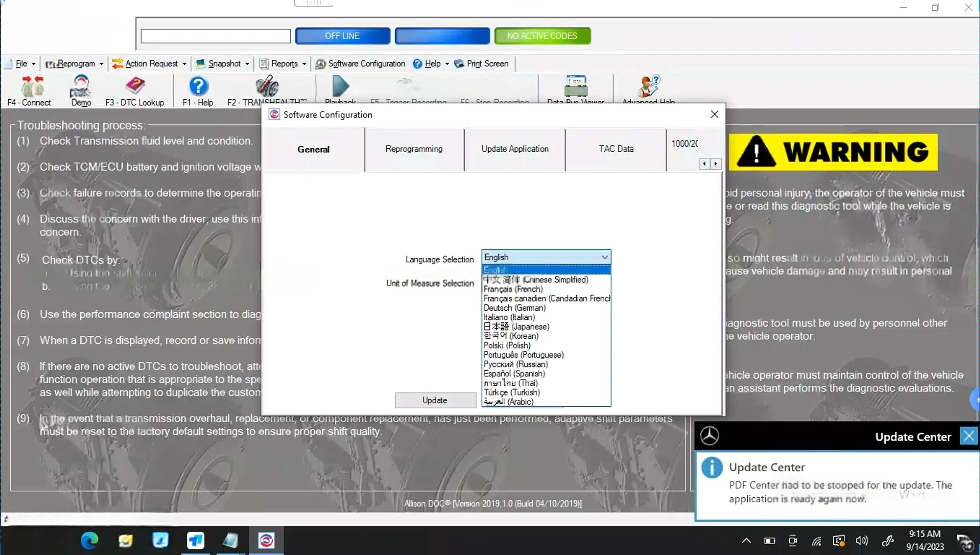Viewport: 980px width, 555px height.
Task: Select Italiano (Italian) option
Action: (x=546, y=317)
